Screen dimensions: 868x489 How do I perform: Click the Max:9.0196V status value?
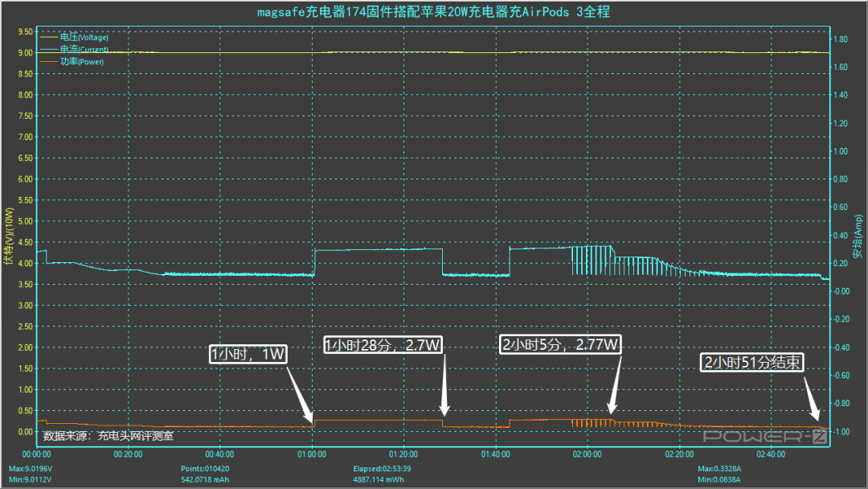31,469
